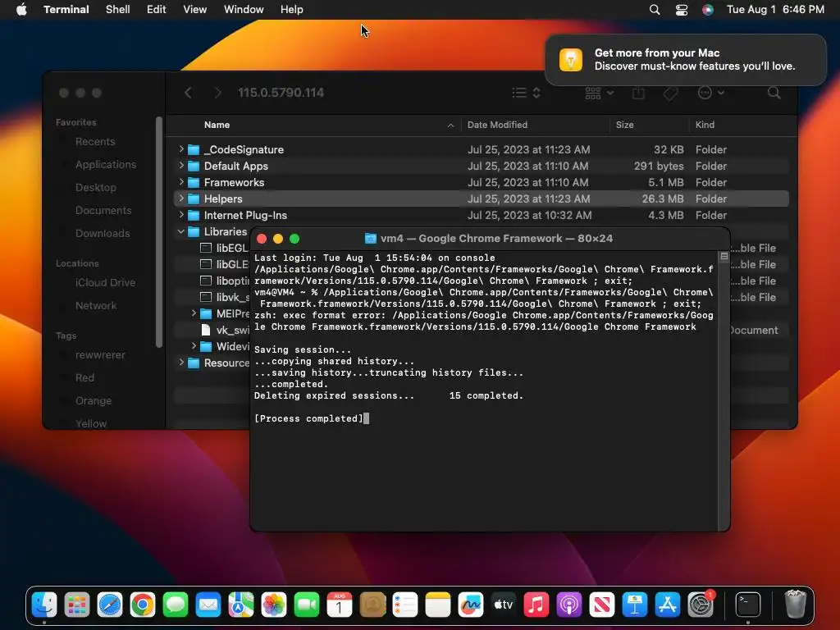Expand the _CodeSignature folder
The height and width of the screenshot is (630, 840).
click(181, 149)
